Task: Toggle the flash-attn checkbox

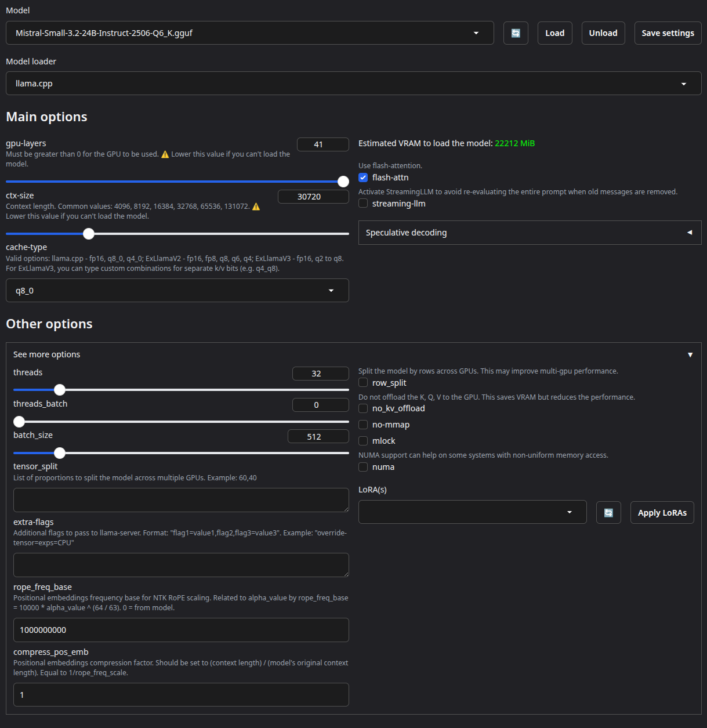Action: coord(363,178)
